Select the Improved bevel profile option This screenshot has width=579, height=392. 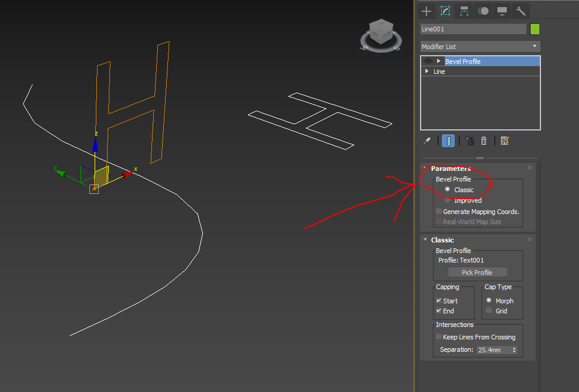[447, 200]
